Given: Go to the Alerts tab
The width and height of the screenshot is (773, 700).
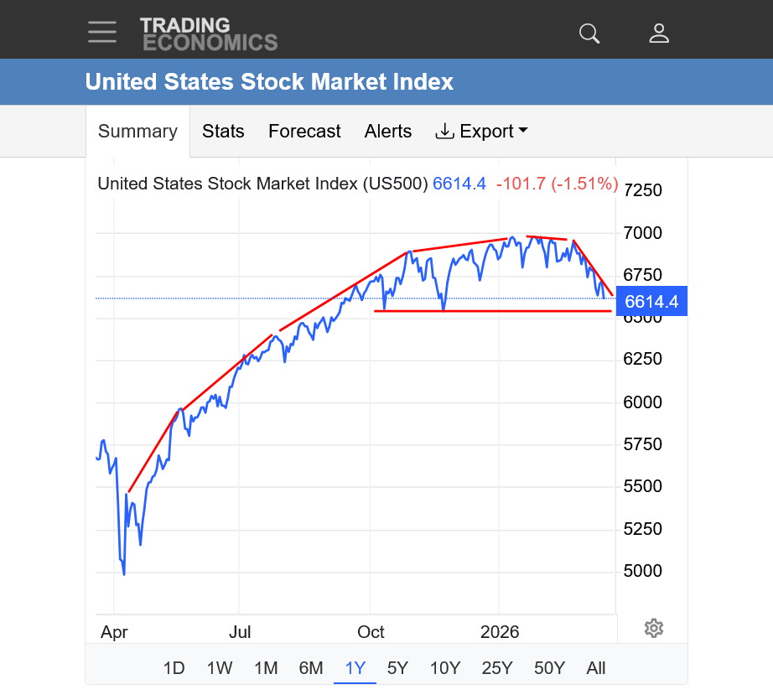Looking at the screenshot, I should pyautogui.click(x=388, y=132).
